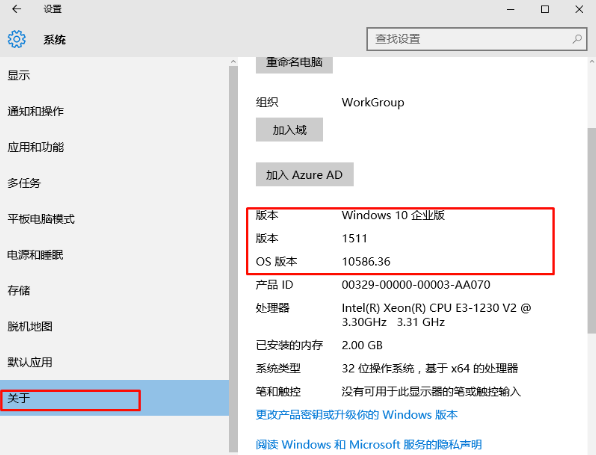Click the OS 版本 label

276,262
